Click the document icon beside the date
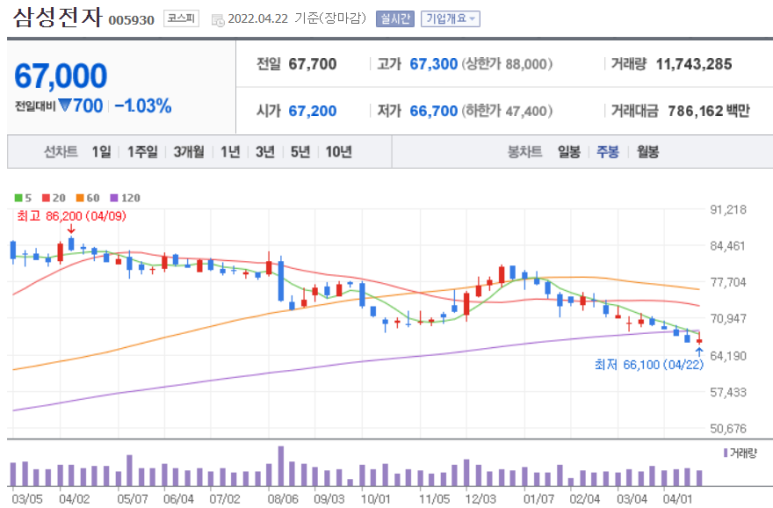 click(218, 19)
